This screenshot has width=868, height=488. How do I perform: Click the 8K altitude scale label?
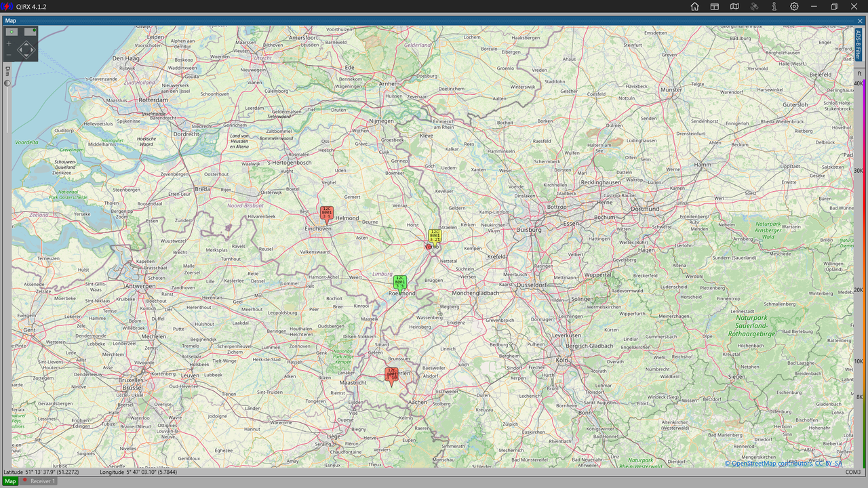860,397
